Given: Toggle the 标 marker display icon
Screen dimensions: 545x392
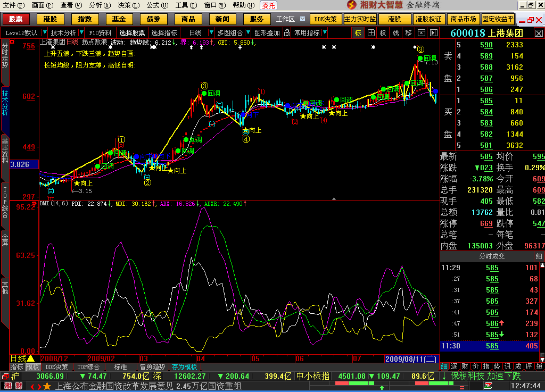Looking at the screenshot, I should [x=358, y=33].
